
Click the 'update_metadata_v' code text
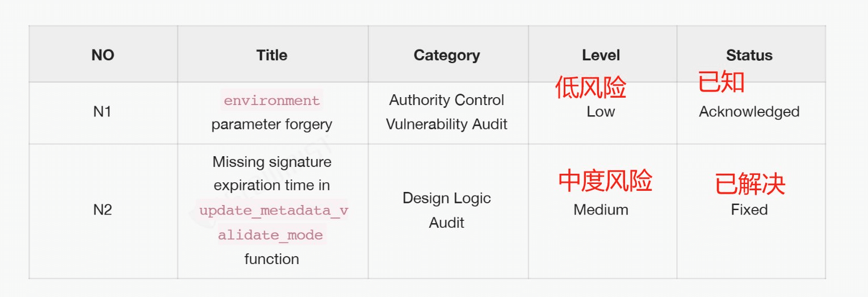pos(274,211)
